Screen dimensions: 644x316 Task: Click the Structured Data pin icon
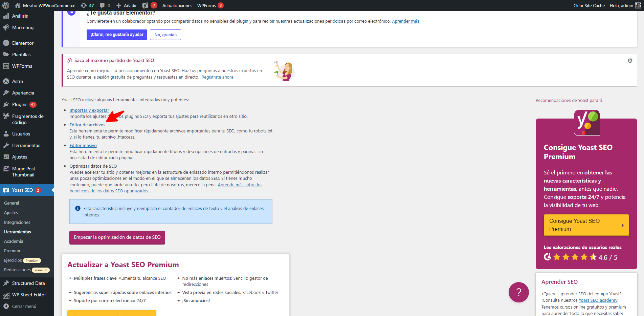coord(6,283)
